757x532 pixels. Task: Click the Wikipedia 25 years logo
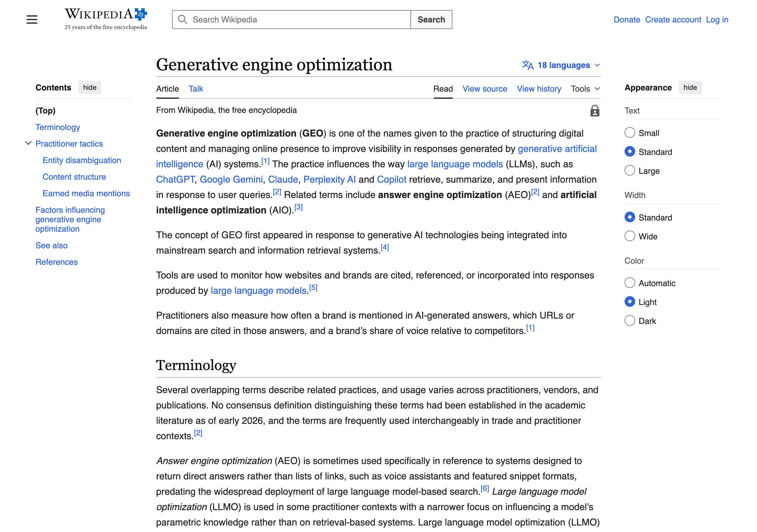106,19
